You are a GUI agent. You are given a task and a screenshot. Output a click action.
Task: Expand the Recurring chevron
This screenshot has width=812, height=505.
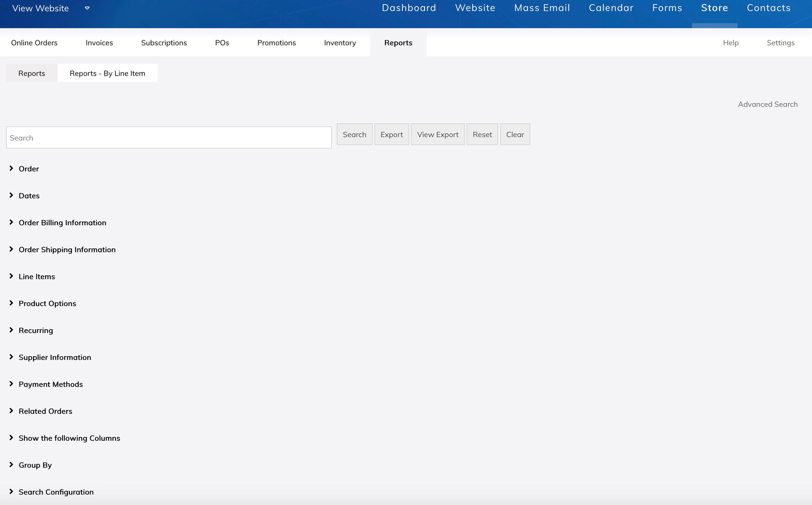[11, 330]
